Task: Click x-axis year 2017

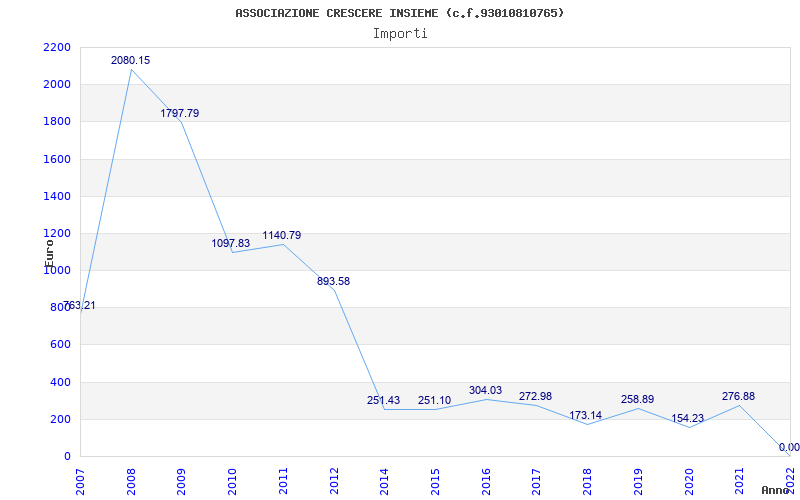Action: click(x=537, y=481)
